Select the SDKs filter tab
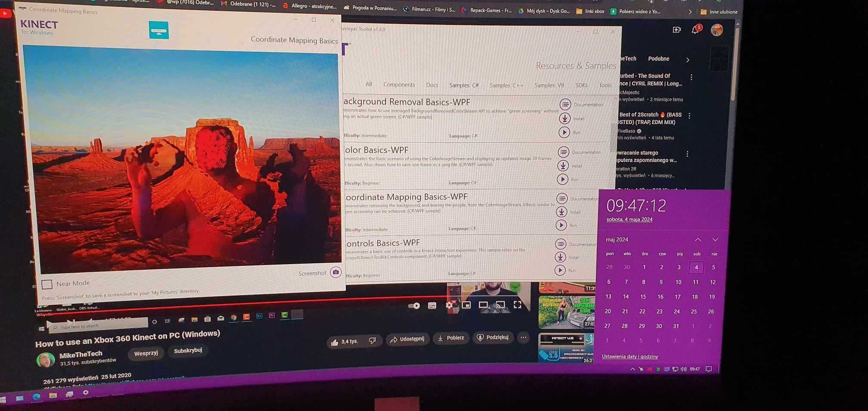 [581, 85]
